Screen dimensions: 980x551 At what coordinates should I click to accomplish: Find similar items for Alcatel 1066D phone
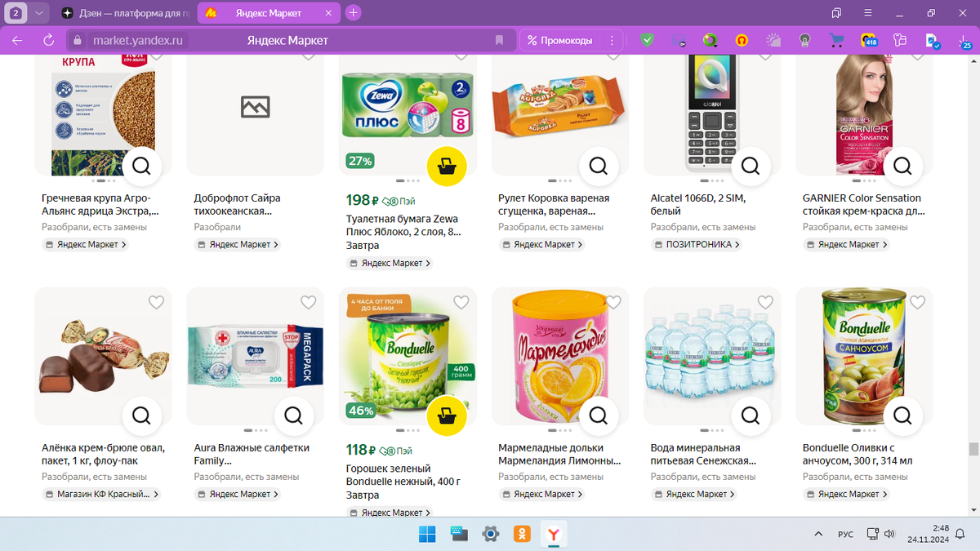(x=751, y=167)
